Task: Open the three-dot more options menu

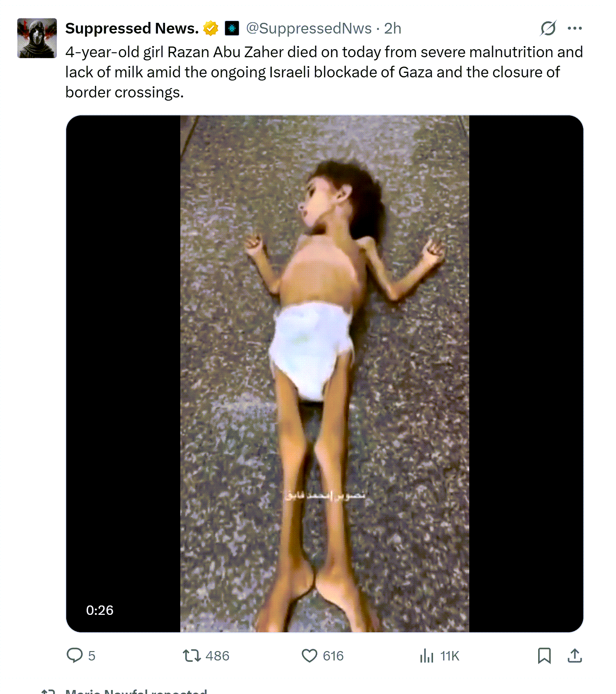Action: 575,28
